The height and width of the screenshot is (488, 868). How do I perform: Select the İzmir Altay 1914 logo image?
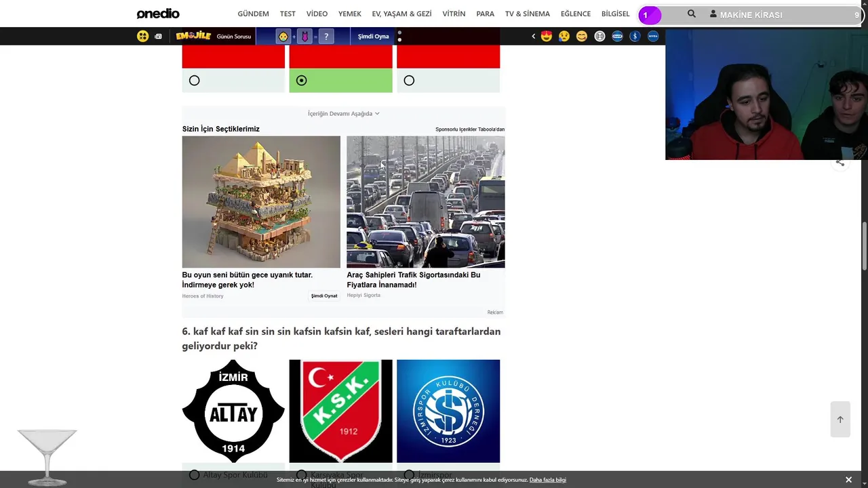pos(233,411)
